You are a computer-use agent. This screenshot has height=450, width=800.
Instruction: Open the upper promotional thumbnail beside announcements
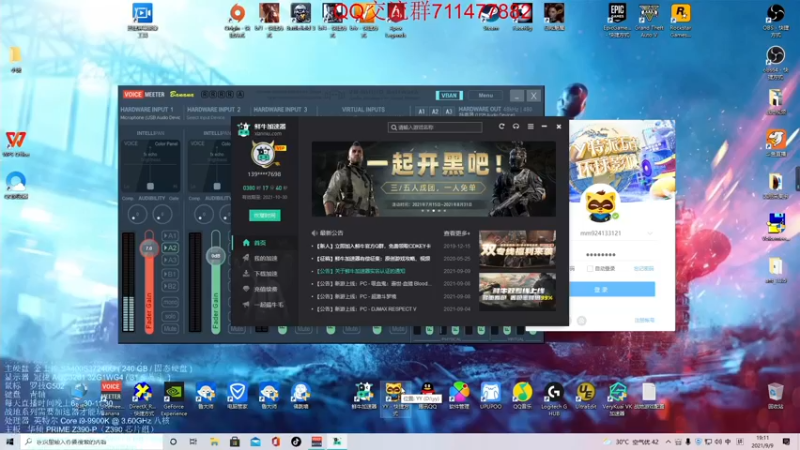517,248
